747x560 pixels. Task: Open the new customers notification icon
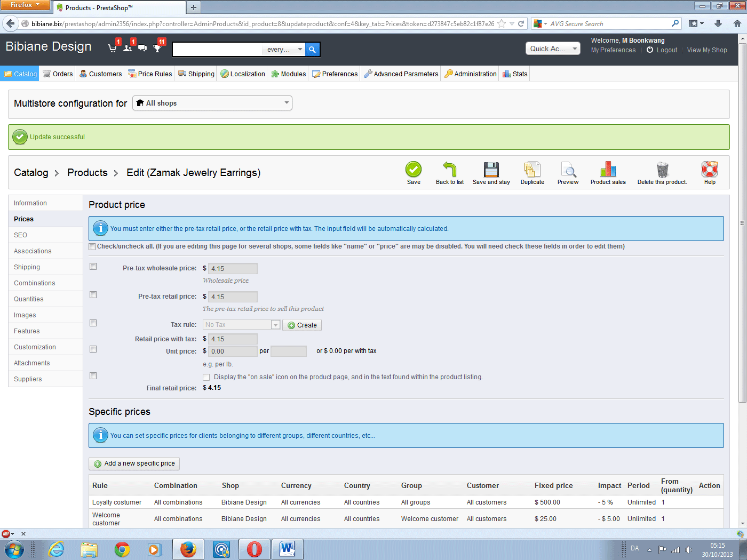(x=128, y=48)
